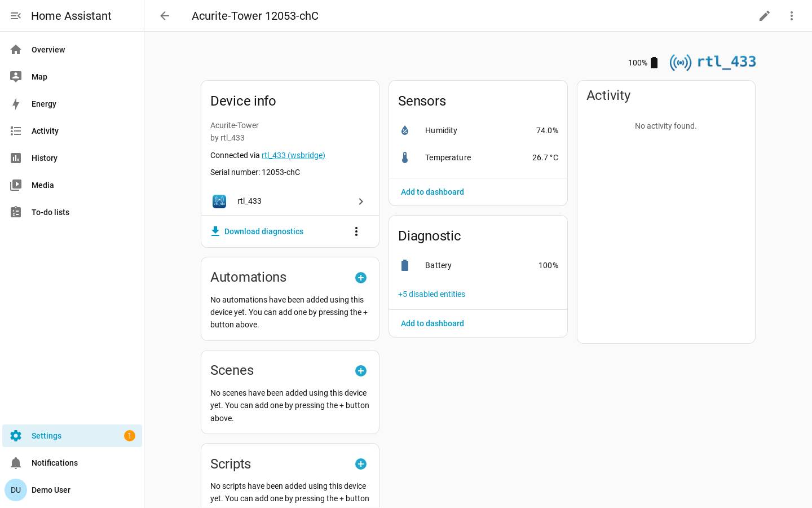Show the +5 disabled entities
This screenshot has width=812, height=508.
pyautogui.click(x=431, y=294)
